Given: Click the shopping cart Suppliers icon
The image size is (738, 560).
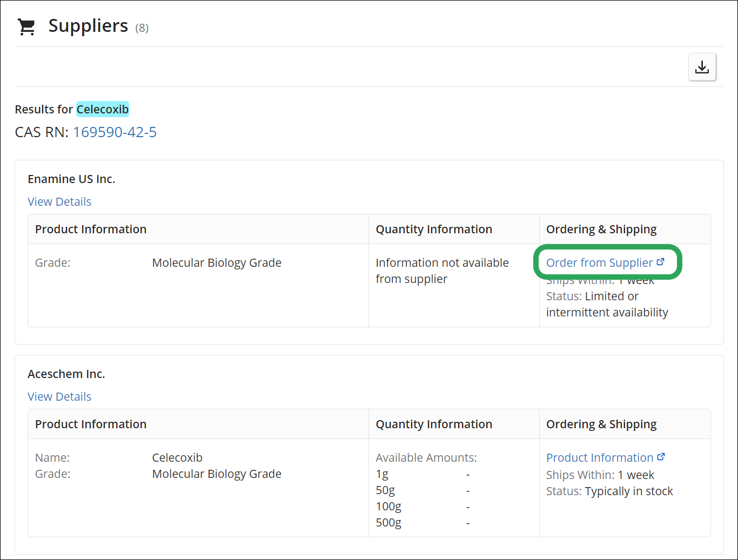Looking at the screenshot, I should 26,26.
